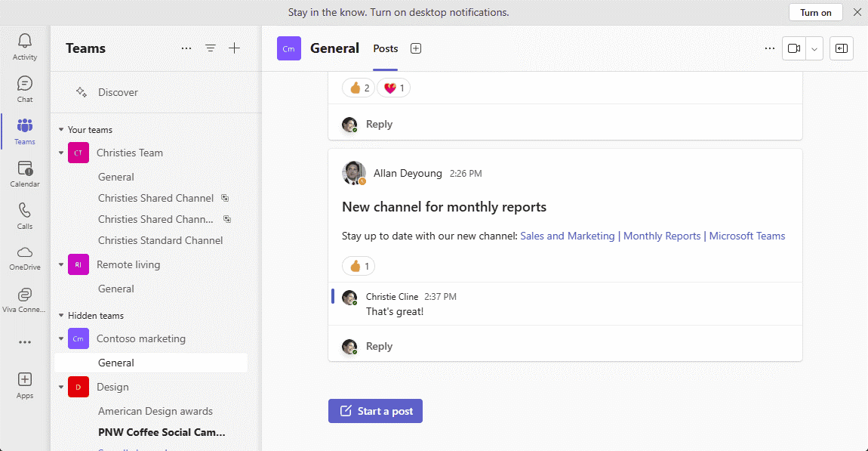Click the plus icon to add a team
The height and width of the screenshot is (451, 868).
(235, 48)
